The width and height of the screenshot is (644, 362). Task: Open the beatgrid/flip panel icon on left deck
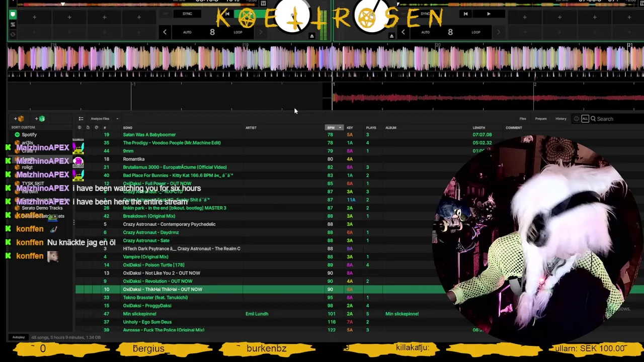(13, 24)
